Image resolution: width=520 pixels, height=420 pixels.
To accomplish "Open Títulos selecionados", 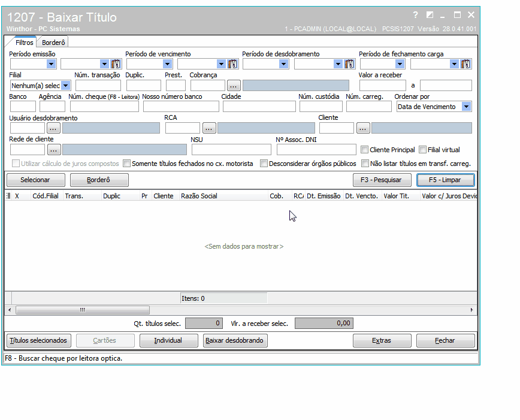I will [39, 340].
